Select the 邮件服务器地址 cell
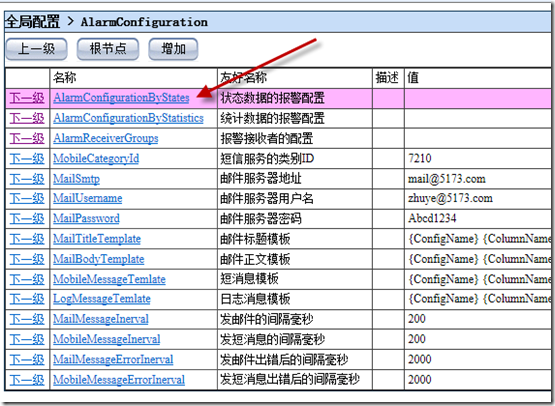555x406 pixels. coord(294,178)
